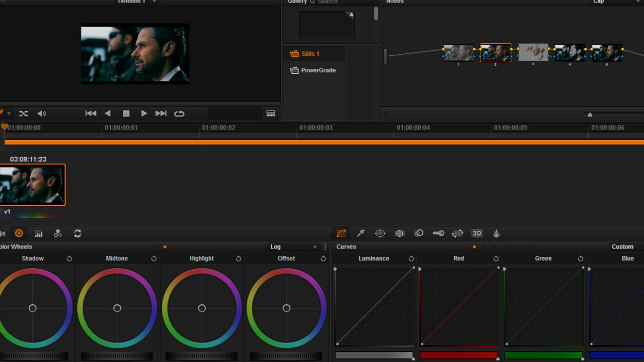The width and height of the screenshot is (644, 362).
Task: Select the Stills 1 album
Action: point(310,54)
